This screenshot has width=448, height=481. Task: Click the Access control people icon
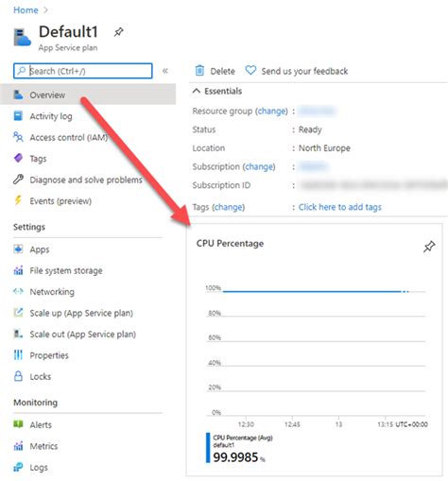[18, 137]
